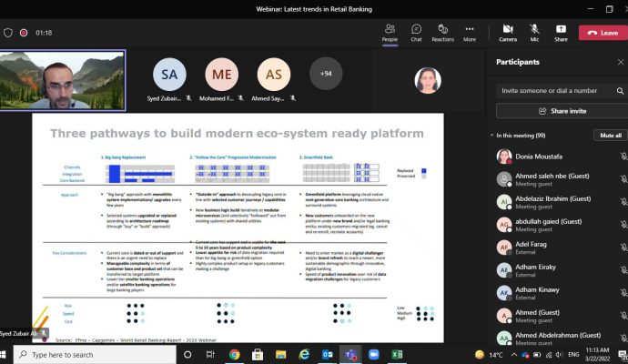The height and width of the screenshot is (364, 628).
Task: Open Excel from the taskbar
Action: [x=398, y=354]
